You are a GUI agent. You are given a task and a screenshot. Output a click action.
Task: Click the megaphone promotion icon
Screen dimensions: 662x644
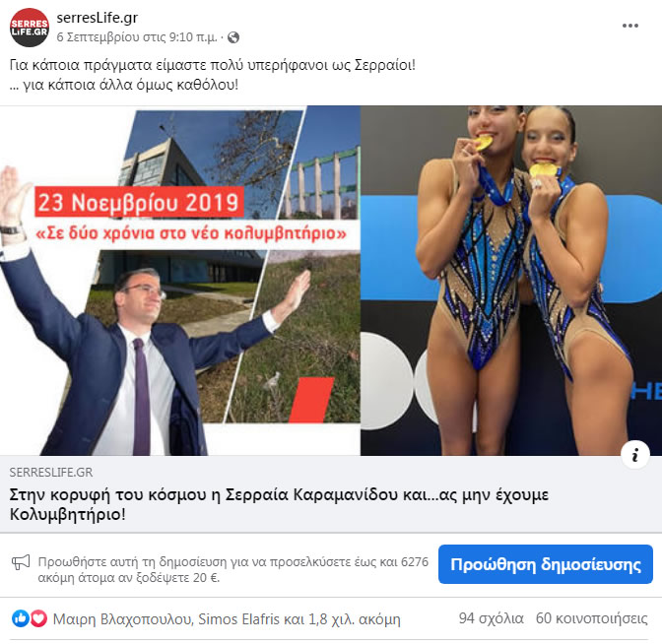(x=21, y=561)
